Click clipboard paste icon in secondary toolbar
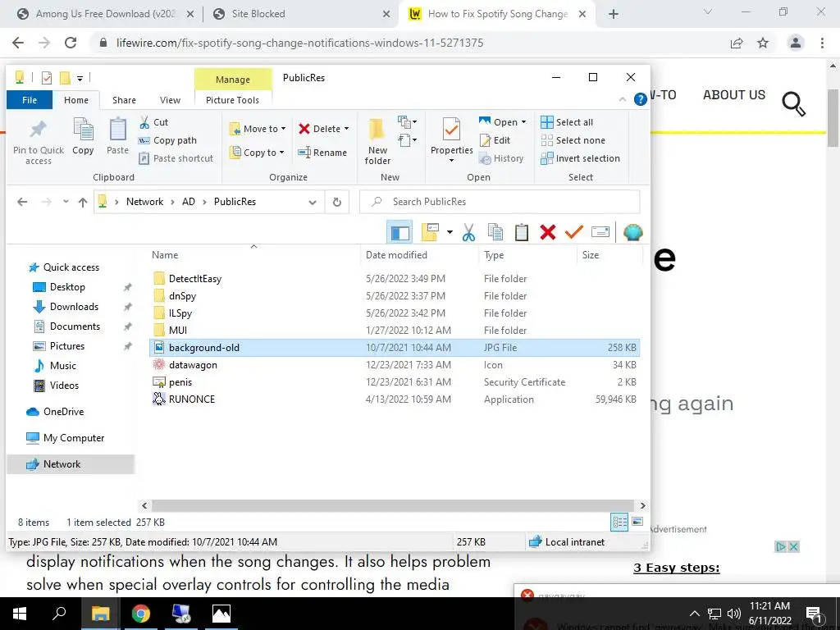 tap(521, 232)
